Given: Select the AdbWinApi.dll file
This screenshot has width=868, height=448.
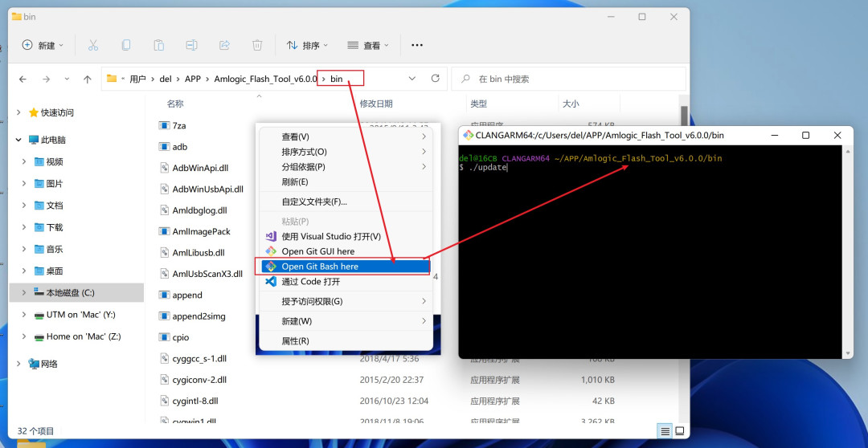Looking at the screenshot, I should pos(193,168).
